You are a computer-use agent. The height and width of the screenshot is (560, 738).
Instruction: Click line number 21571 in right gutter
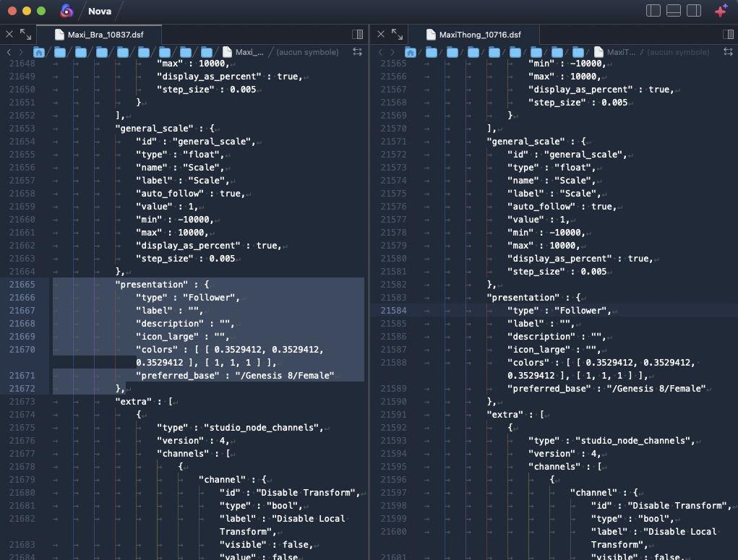pos(393,141)
